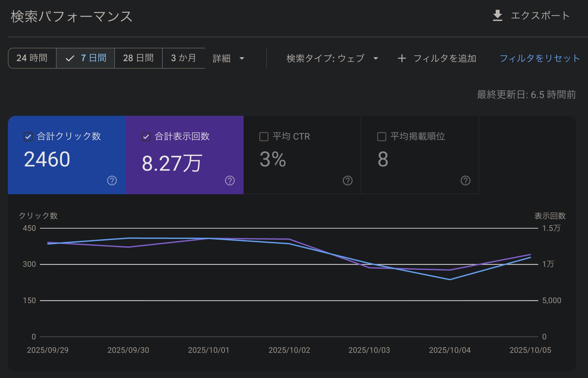The image size is (588, 378).
Task: Click help icon on 合計表示回数 card
Action: (x=230, y=180)
